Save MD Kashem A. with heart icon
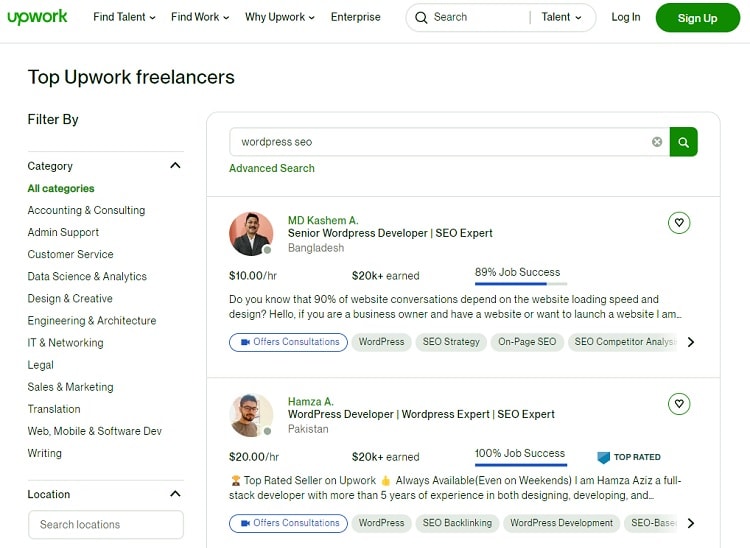The height and width of the screenshot is (548, 750). [679, 222]
